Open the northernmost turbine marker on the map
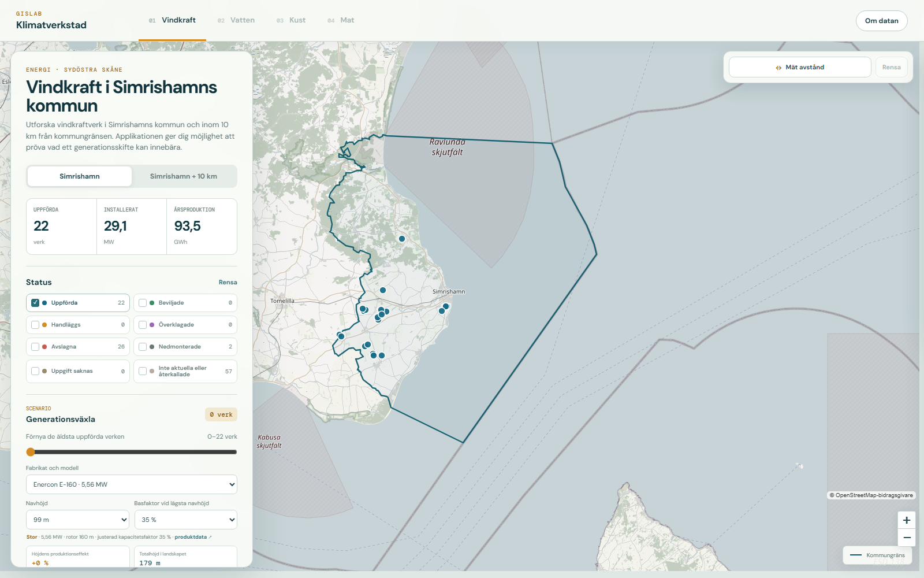This screenshot has height=578, width=924. pyautogui.click(x=402, y=239)
